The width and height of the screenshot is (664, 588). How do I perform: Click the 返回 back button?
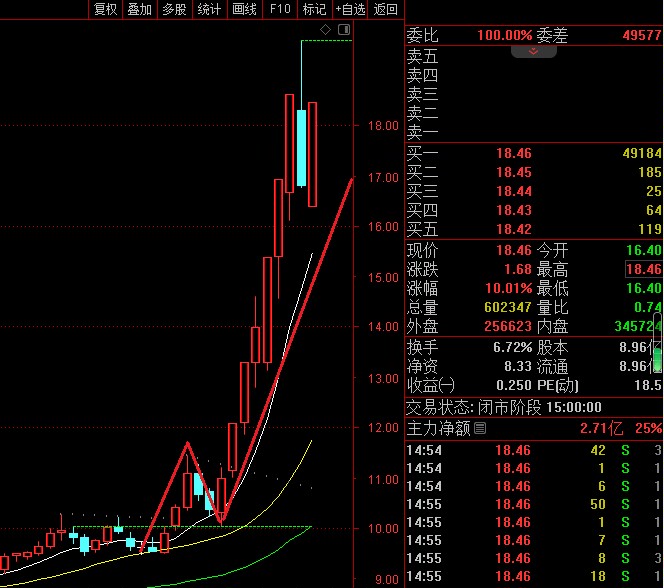[386, 9]
